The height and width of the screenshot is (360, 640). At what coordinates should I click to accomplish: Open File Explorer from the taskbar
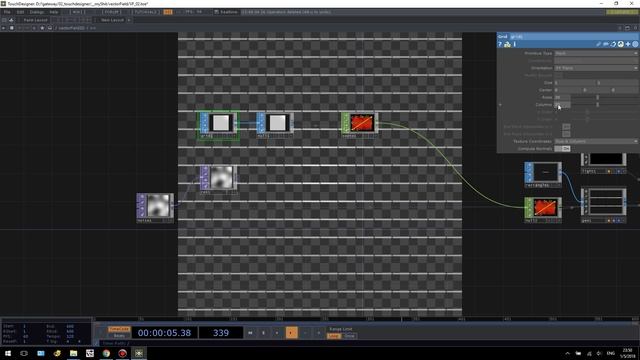tap(73, 353)
